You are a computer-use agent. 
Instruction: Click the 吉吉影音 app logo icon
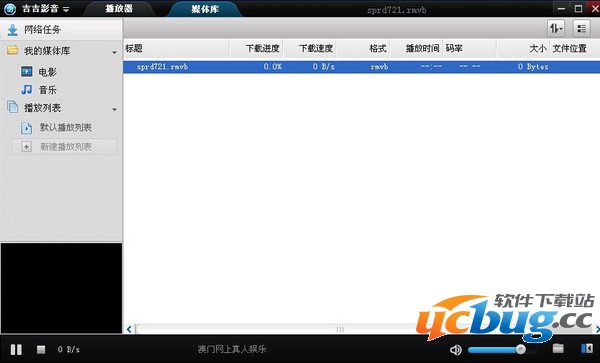click(10, 9)
